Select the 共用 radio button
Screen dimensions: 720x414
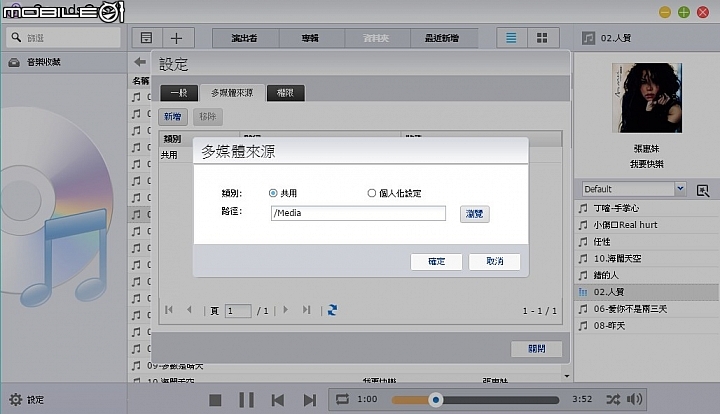click(x=273, y=193)
